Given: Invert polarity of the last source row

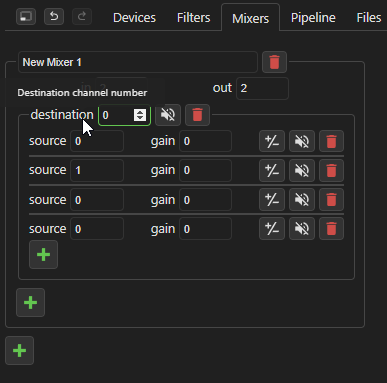Looking at the screenshot, I should (272, 229).
